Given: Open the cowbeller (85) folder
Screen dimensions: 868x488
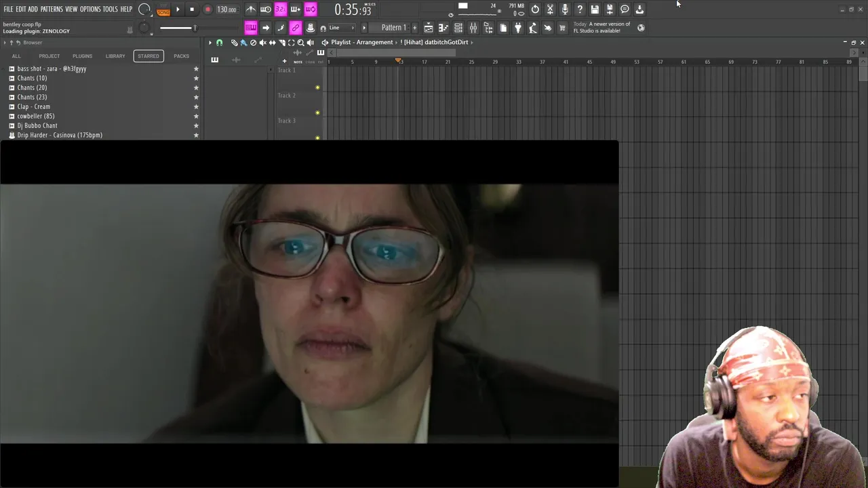Looking at the screenshot, I should tap(35, 116).
